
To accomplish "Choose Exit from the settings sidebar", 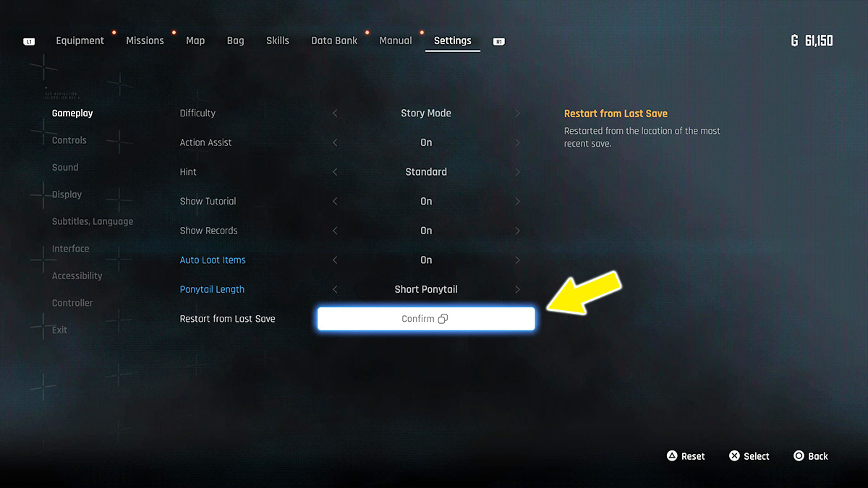I will coord(59,330).
